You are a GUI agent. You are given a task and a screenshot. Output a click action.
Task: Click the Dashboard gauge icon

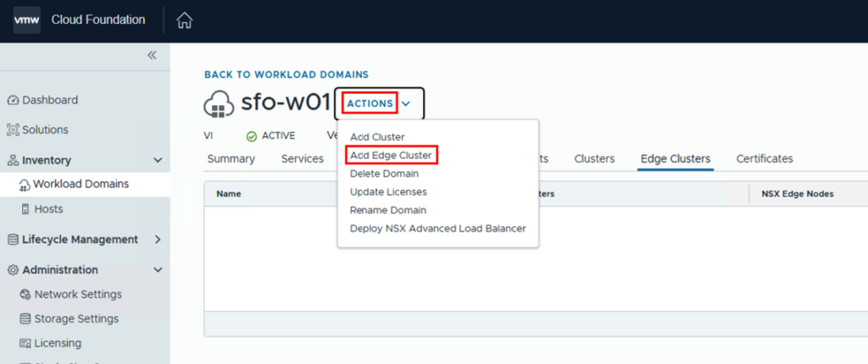click(13, 101)
